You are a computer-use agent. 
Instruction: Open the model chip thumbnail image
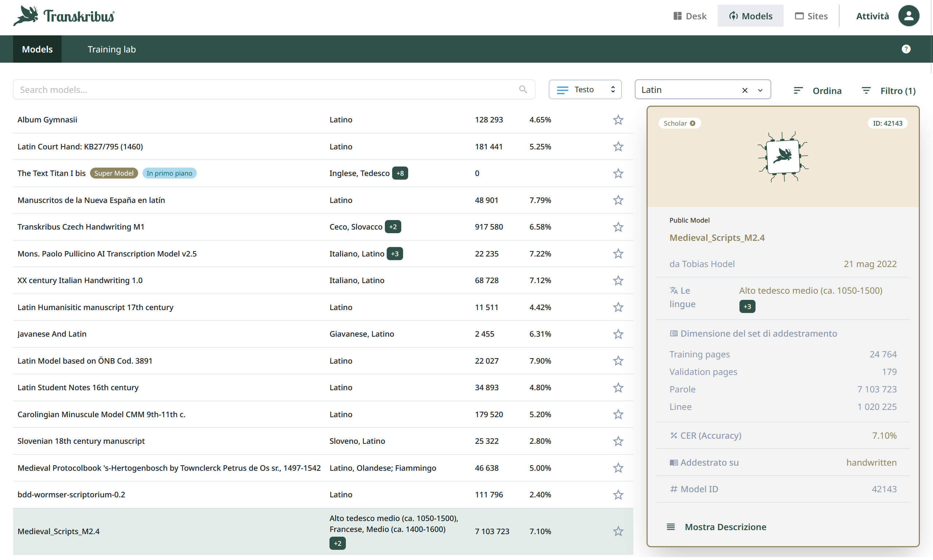tap(783, 157)
